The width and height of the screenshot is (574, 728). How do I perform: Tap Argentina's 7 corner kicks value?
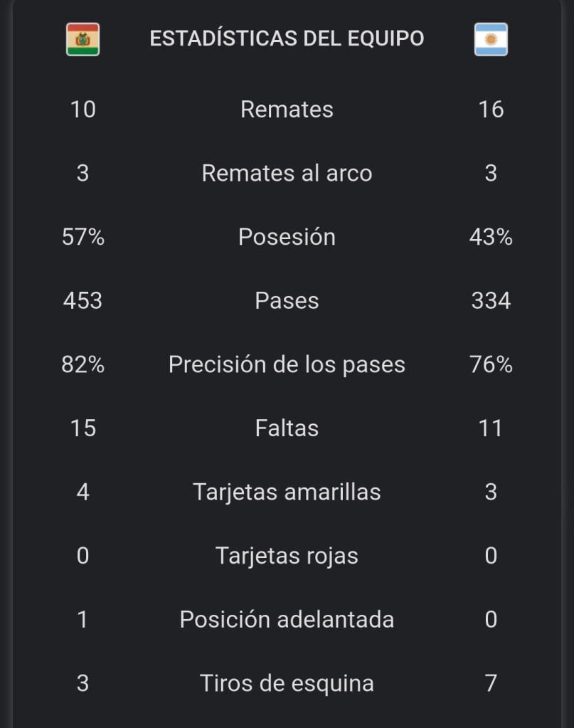click(x=491, y=683)
